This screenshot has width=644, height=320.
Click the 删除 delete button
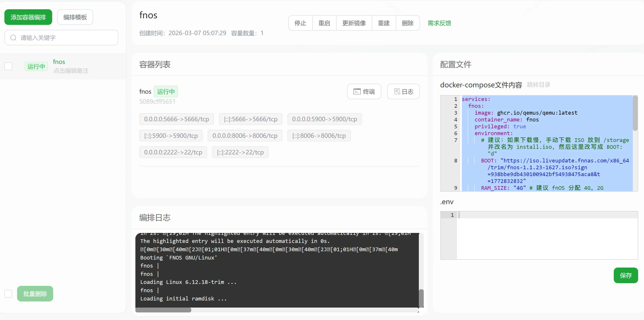pos(407,23)
